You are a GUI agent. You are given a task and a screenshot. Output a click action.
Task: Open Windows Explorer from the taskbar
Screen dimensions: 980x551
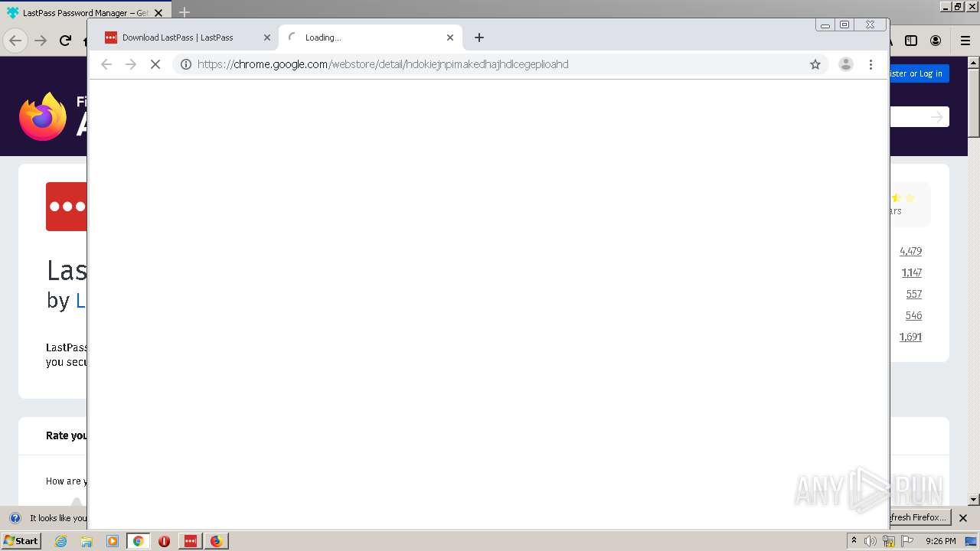87,541
